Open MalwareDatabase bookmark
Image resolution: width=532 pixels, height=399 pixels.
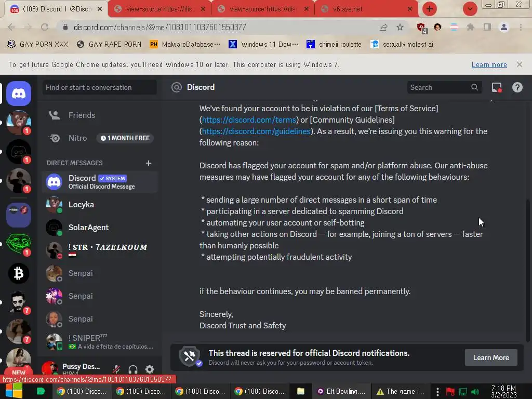(x=185, y=45)
